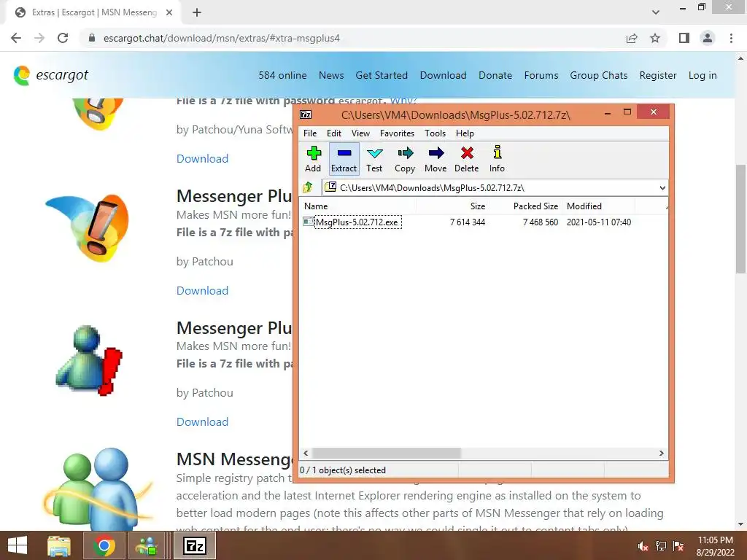Screen dimensions: 747x560
Task: Bookmark this page with the star icon
Action: tap(655, 38)
